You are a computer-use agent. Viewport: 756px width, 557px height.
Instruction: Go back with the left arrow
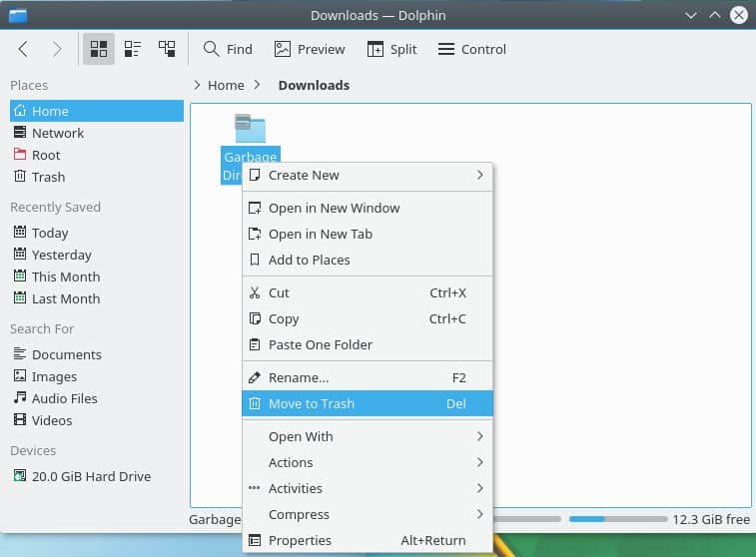(23, 49)
